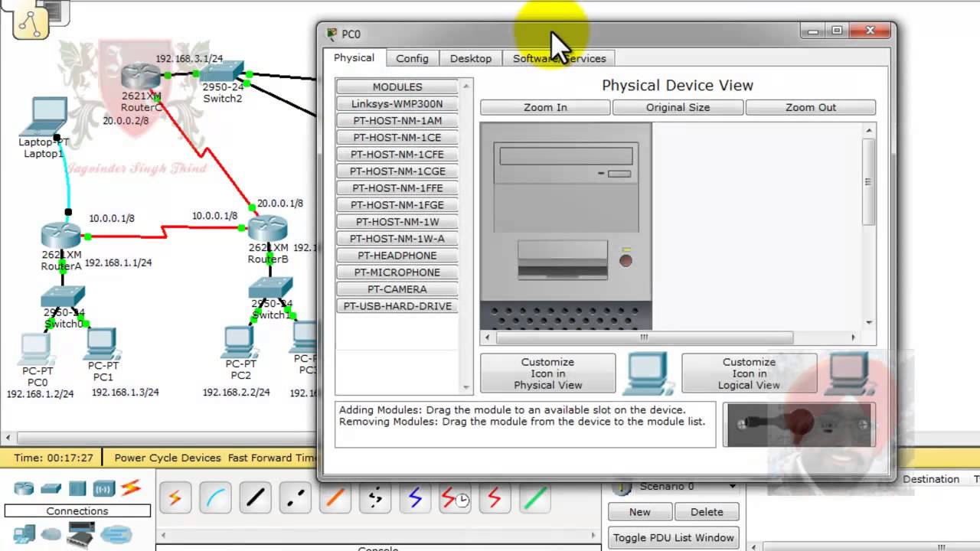Click the New scenario button
980x551 pixels.
(640, 512)
